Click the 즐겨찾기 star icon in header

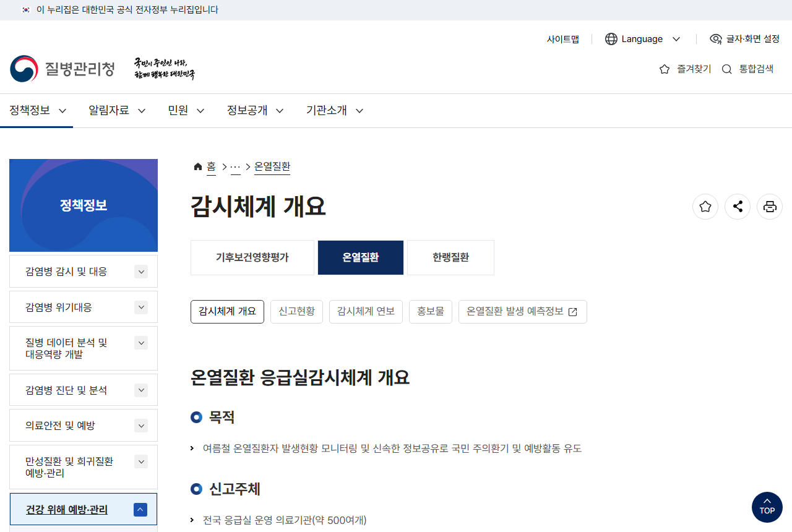click(665, 69)
